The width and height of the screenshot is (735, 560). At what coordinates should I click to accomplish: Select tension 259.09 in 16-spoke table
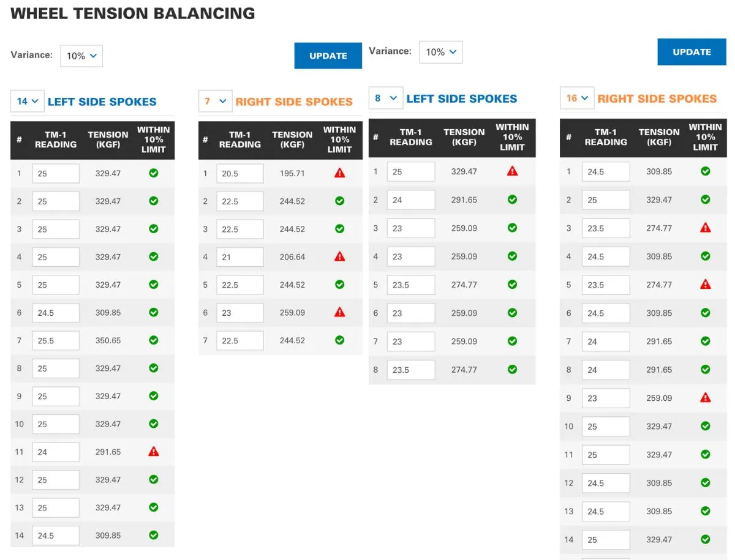point(659,398)
